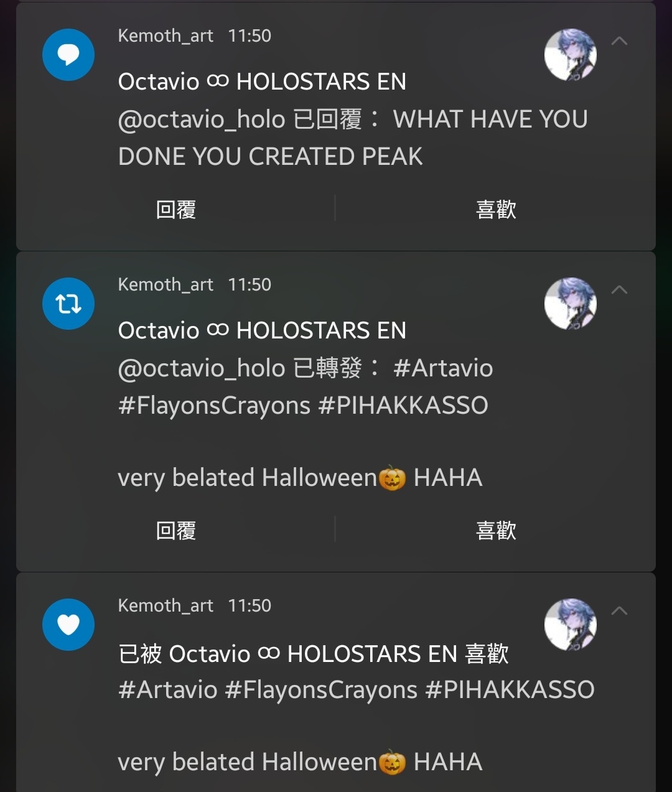
Task: Tap 喜歡 under the retweet notification
Action: 496,531
